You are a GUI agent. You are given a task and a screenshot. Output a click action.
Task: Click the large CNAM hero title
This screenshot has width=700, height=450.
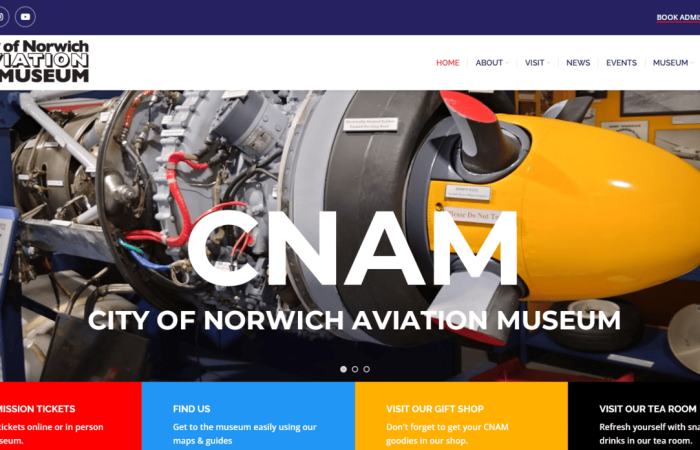[353, 249]
